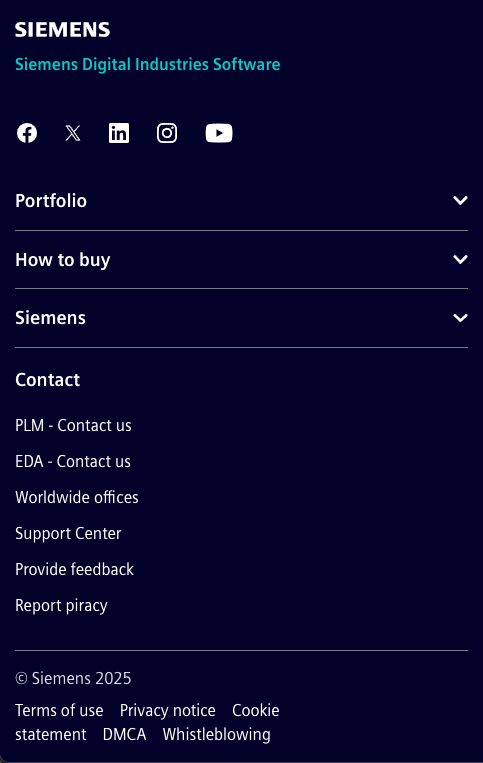Open EDA - Contact us link
Image resolution: width=483 pixels, height=763 pixels.
(73, 461)
